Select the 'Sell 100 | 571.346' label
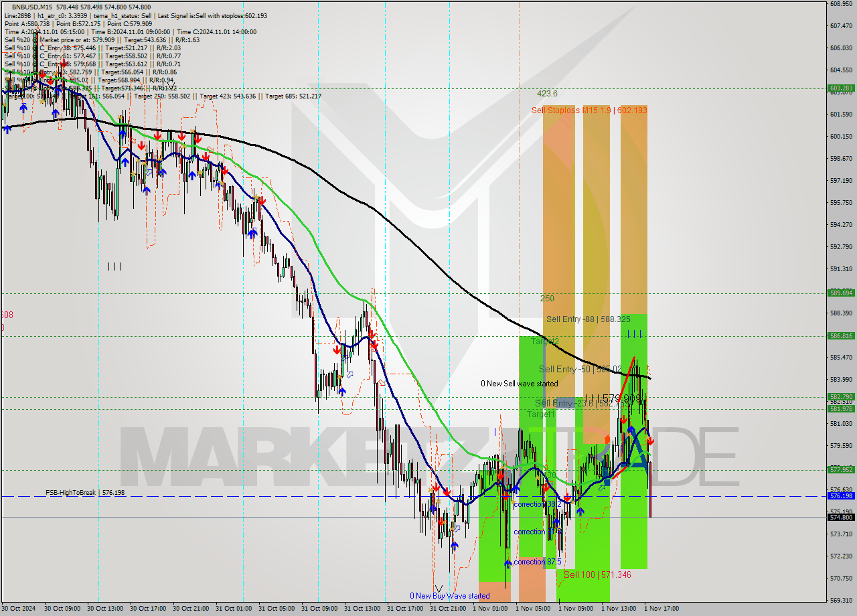Screen dimensions: 857x616 point(597,574)
